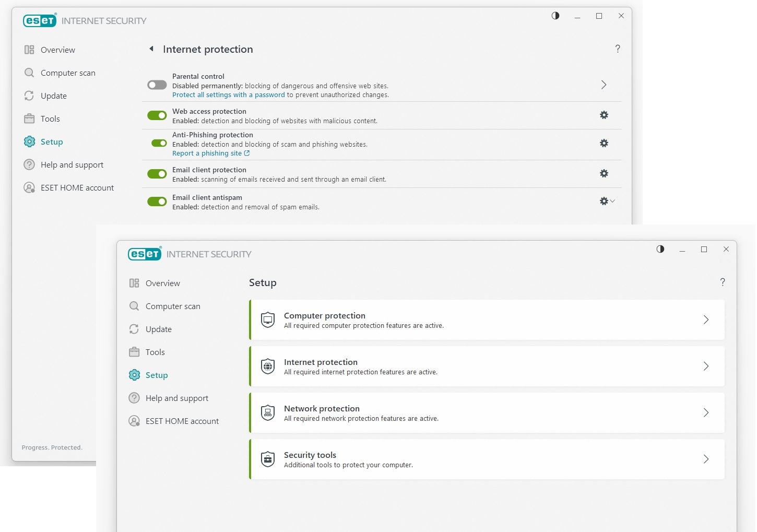The height and width of the screenshot is (532, 757).
Task: Go back from Internet protection page
Action: click(x=151, y=49)
